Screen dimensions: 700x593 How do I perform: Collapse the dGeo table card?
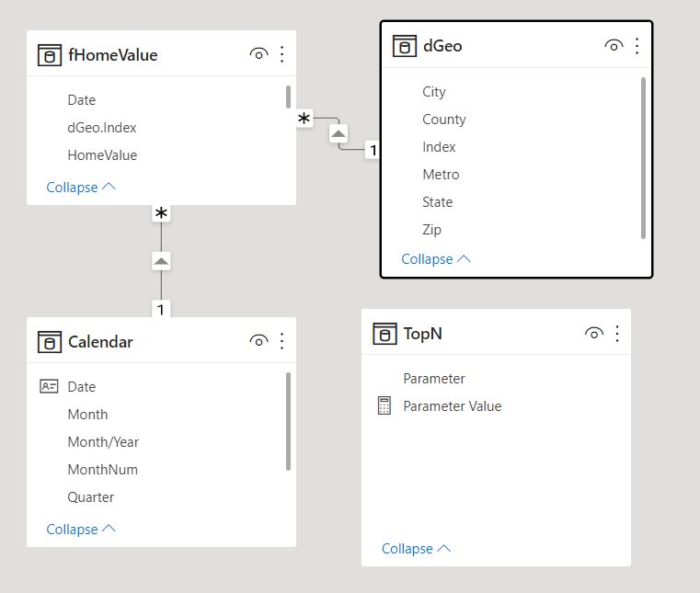[436, 259]
